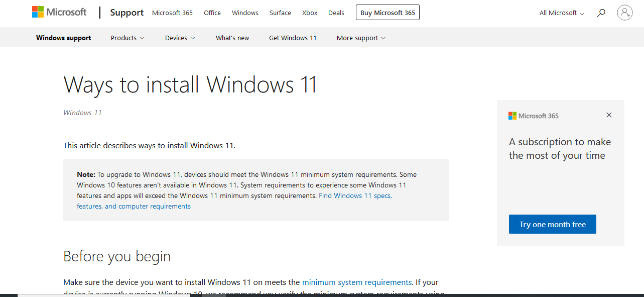Click the bold Note: label
The height and width of the screenshot is (297, 644).
click(x=86, y=174)
